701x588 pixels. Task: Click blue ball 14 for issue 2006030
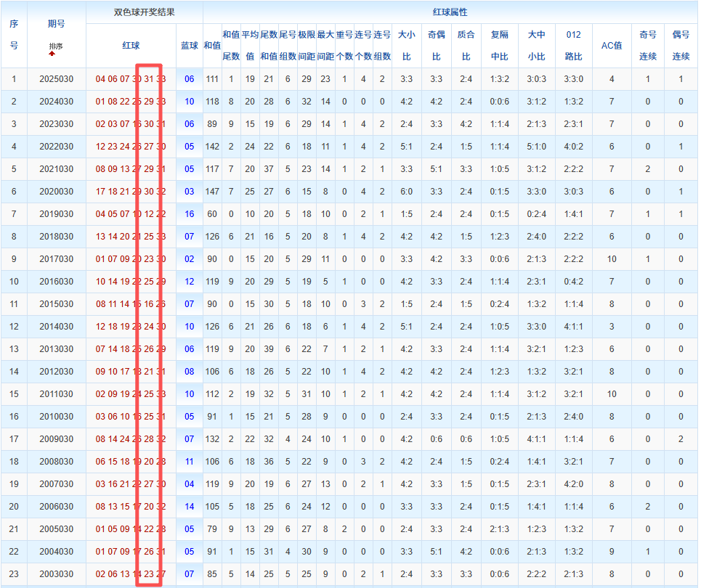pos(189,507)
